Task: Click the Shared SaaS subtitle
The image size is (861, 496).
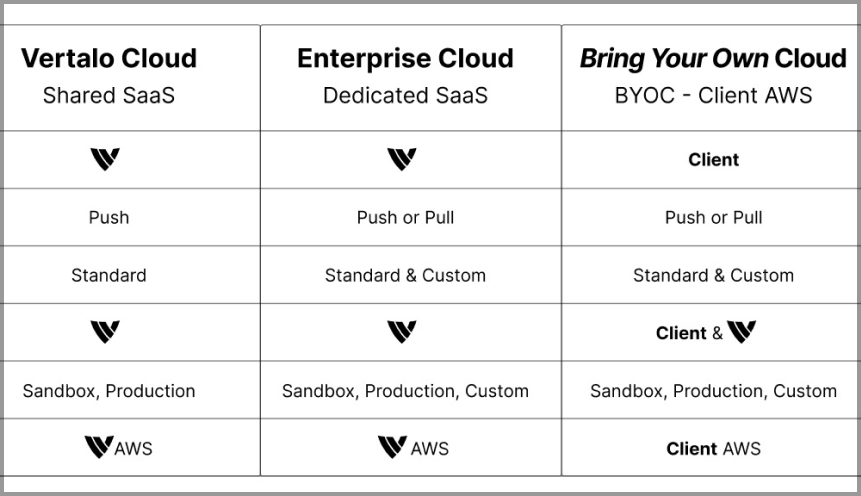Action: point(109,96)
